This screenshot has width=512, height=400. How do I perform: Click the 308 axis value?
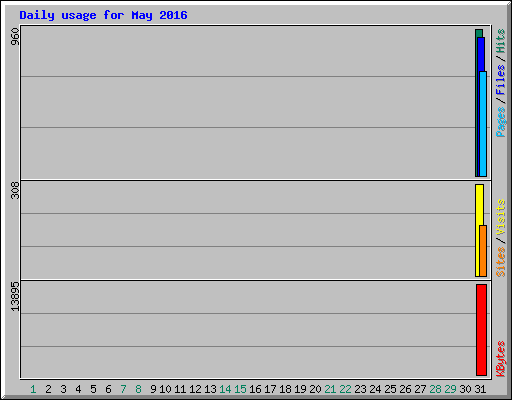15,190
